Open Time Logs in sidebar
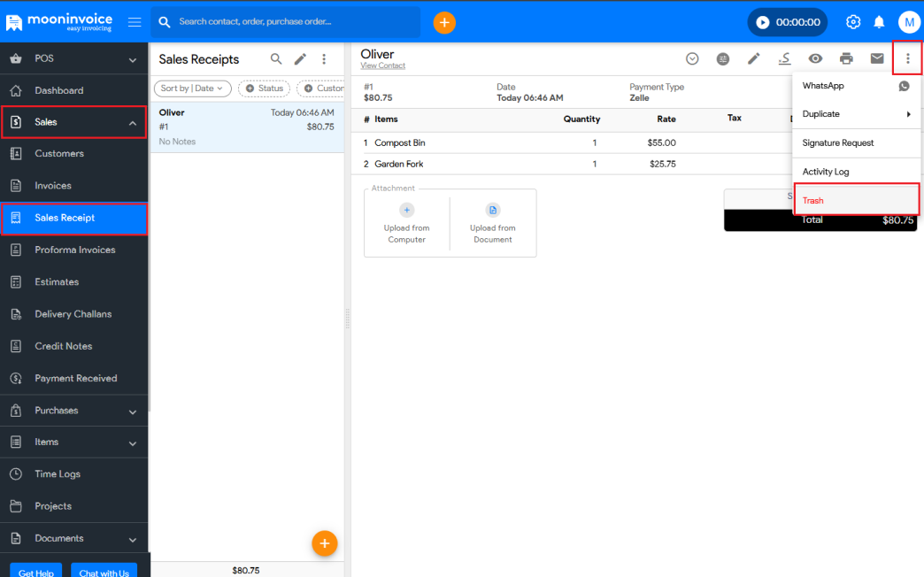The width and height of the screenshot is (924, 577). (x=74, y=473)
